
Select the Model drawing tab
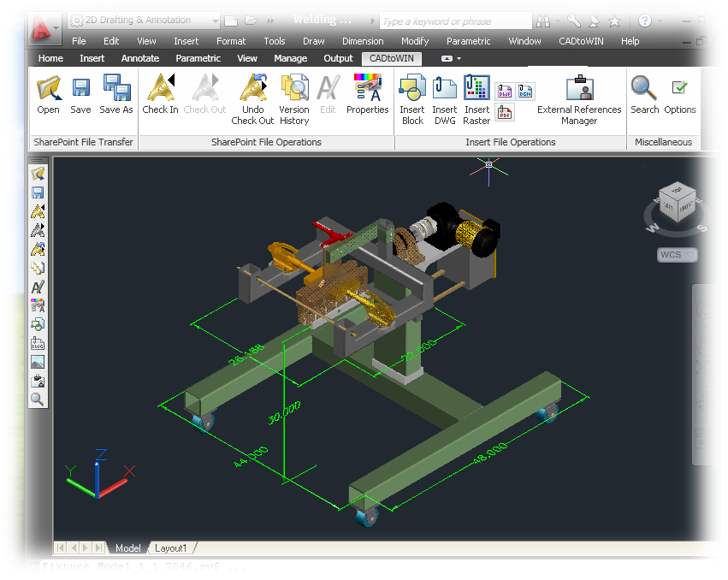(x=127, y=548)
